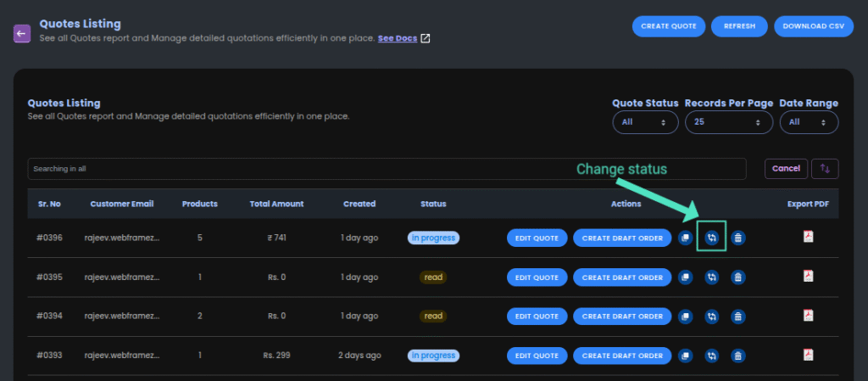The width and height of the screenshot is (868, 381).
Task: Open the Date Range dropdown
Action: coord(809,122)
